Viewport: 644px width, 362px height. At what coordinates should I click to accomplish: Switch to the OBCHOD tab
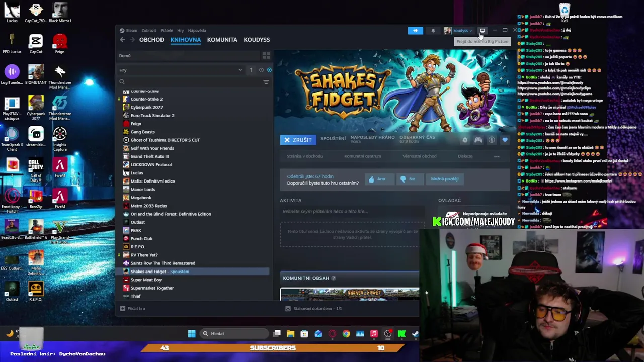coord(151,40)
